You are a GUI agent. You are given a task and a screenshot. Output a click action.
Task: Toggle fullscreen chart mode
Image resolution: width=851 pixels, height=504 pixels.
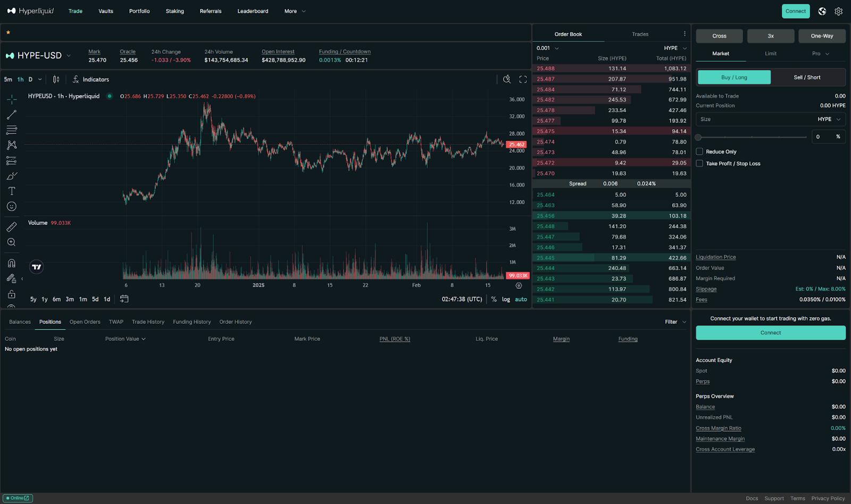(x=523, y=79)
